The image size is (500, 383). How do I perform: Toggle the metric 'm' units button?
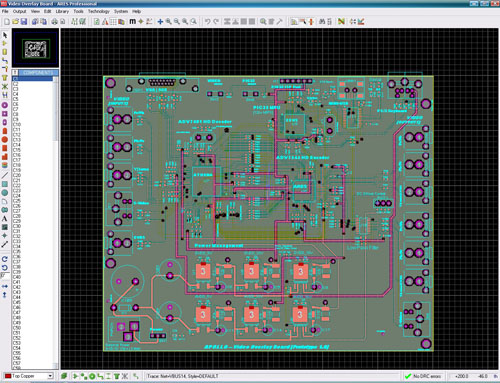pyautogui.click(x=132, y=22)
